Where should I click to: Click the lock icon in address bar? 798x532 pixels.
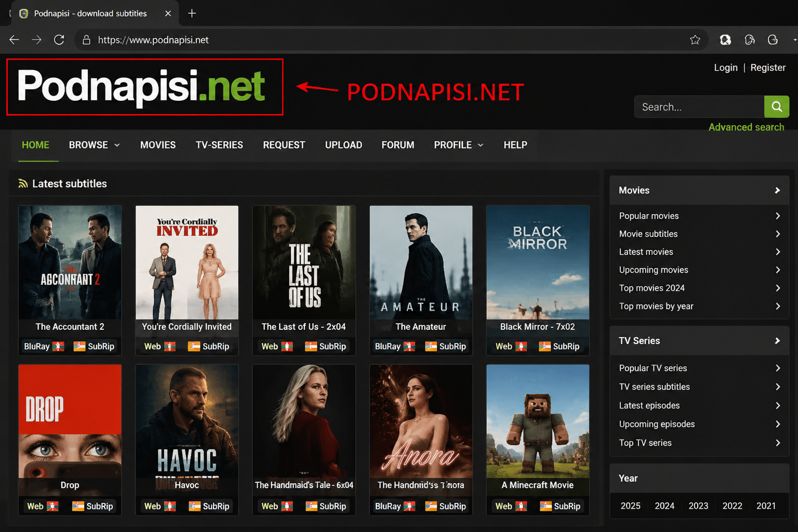pos(87,40)
